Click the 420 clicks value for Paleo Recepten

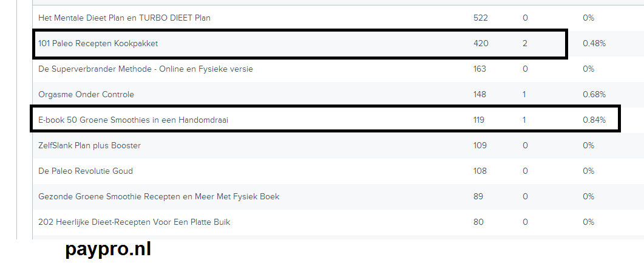(481, 44)
